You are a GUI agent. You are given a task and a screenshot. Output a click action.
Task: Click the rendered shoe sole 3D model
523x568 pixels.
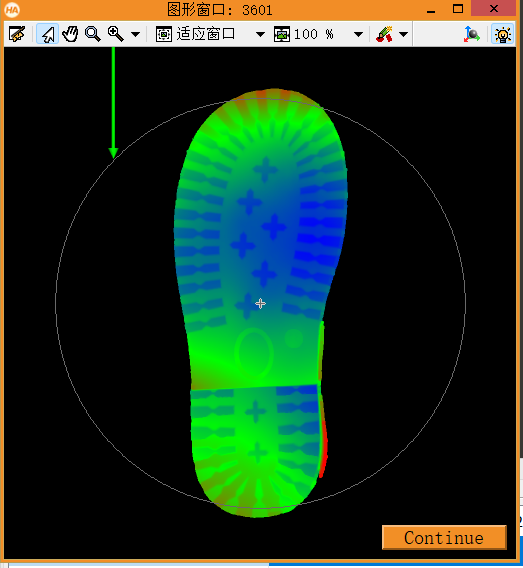pyautogui.click(x=261, y=302)
